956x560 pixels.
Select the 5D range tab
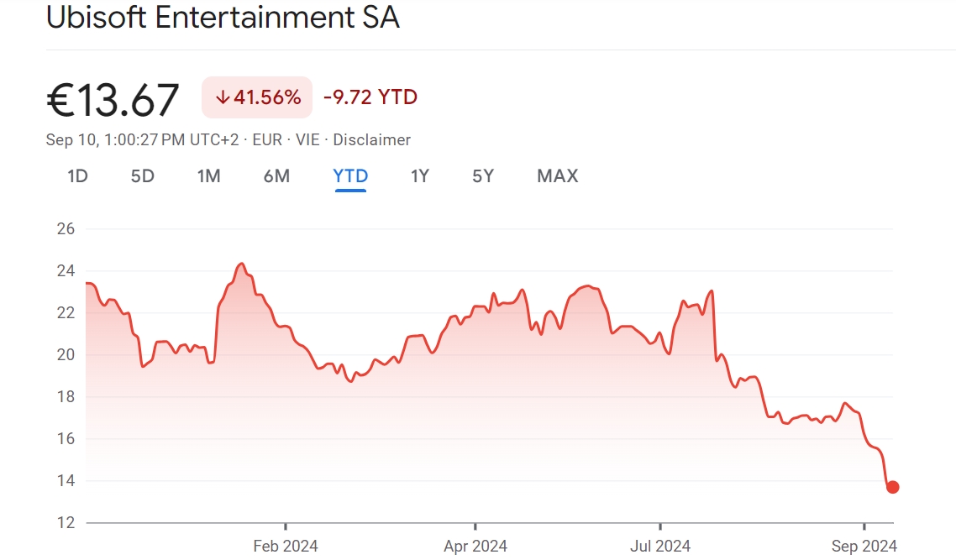pos(143,176)
